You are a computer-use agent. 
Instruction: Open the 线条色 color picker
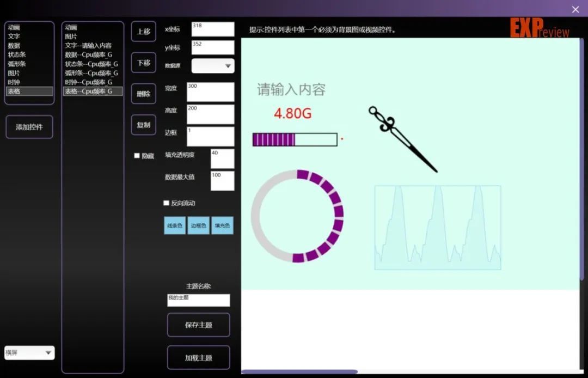[x=175, y=225]
